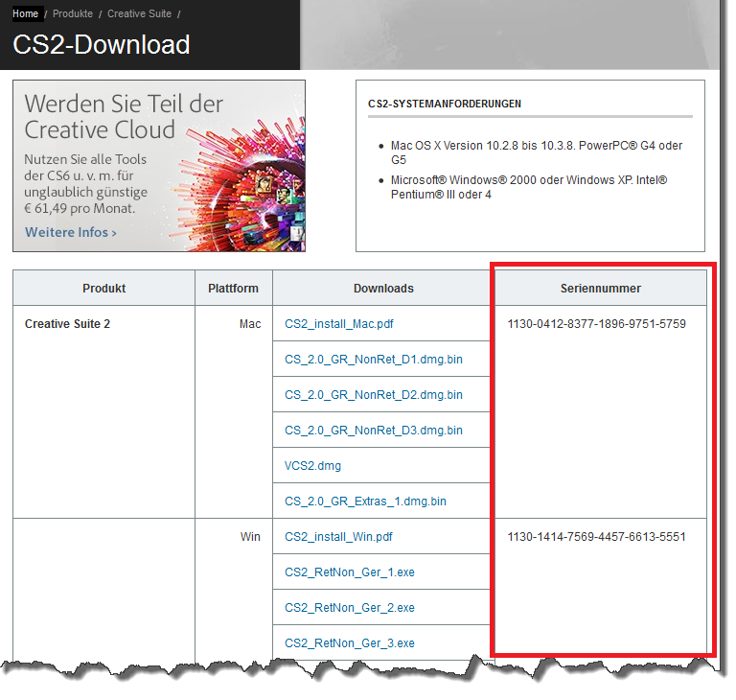Go to Creative Suite breadcrumb
Image resolution: width=736 pixels, height=700 pixels.
point(139,14)
